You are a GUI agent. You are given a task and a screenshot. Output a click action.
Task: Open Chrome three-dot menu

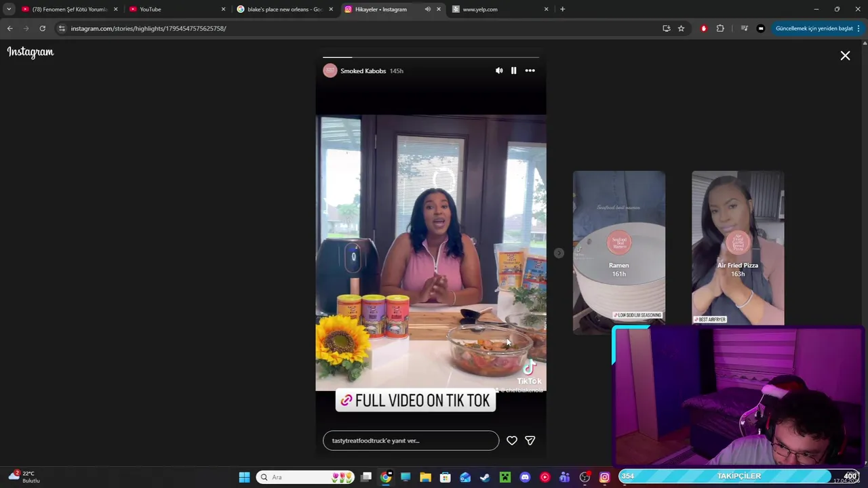pyautogui.click(x=859, y=28)
